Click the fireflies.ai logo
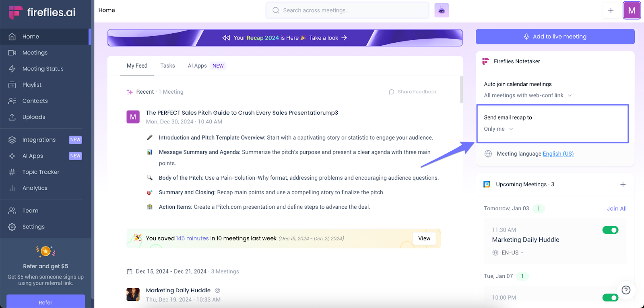Image resolution: width=644 pixels, height=308 pixels. (x=42, y=12)
